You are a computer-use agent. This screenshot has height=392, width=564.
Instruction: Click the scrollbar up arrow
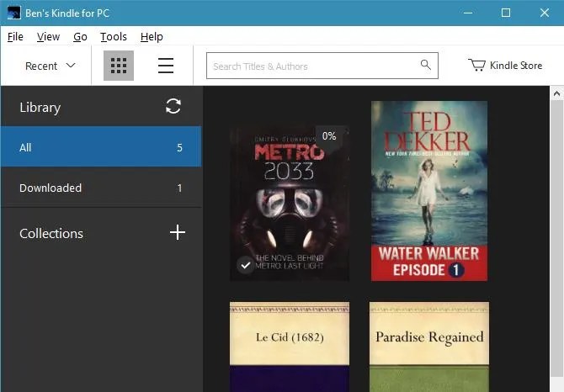pyautogui.click(x=556, y=93)
